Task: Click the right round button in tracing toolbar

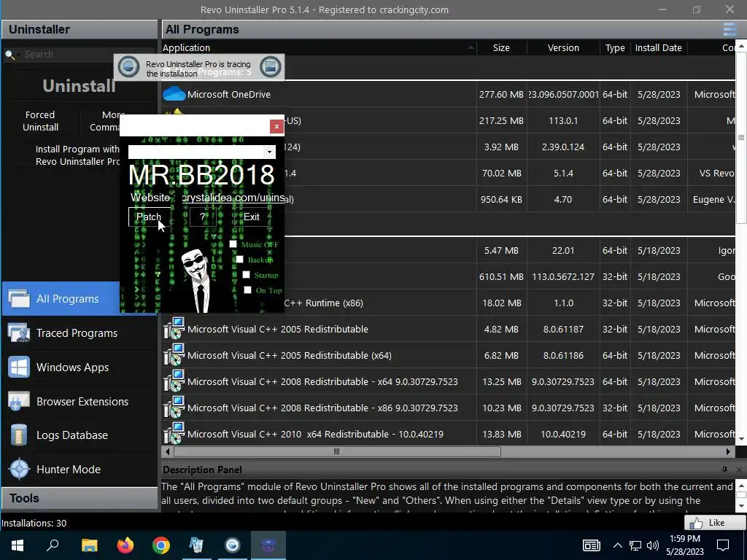Action: click(x=271, y=67)
